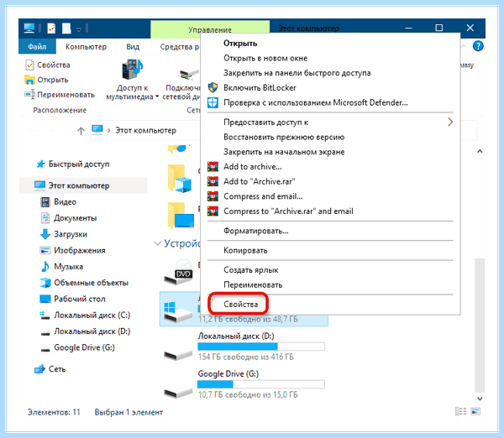
Task: Click Свойства in the ribbon
Action: (x=48, y=65)
